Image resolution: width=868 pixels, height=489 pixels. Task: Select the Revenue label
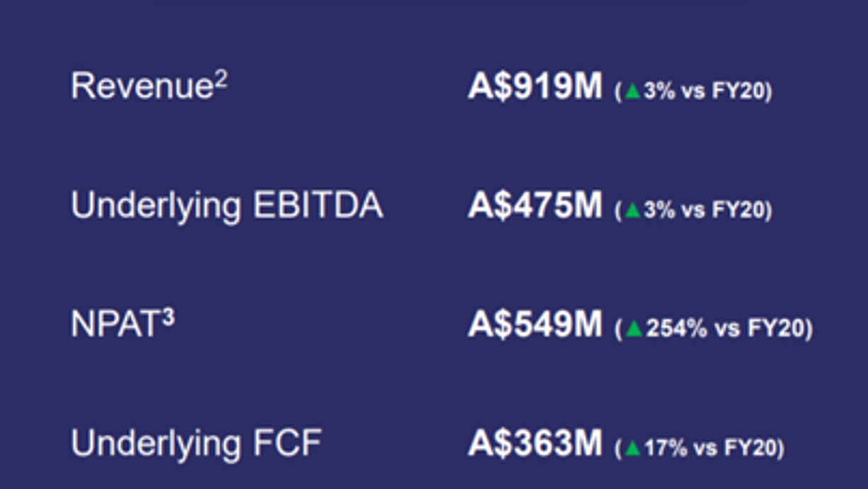click(x=142, y=86)
